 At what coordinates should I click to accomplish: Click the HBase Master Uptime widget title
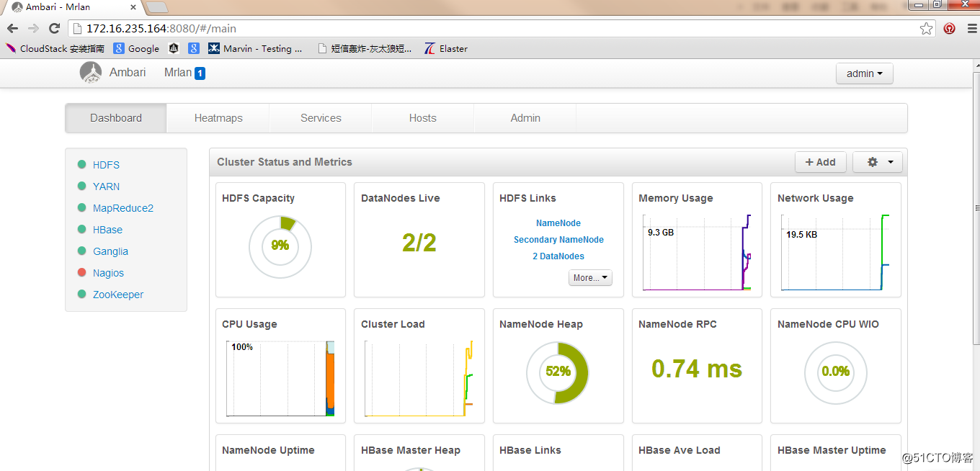(832, 450)
